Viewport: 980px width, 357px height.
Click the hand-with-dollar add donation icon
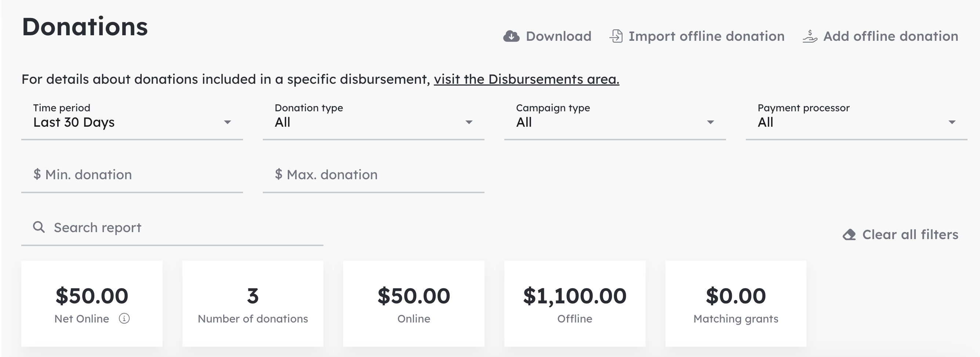tap(810, 36)
